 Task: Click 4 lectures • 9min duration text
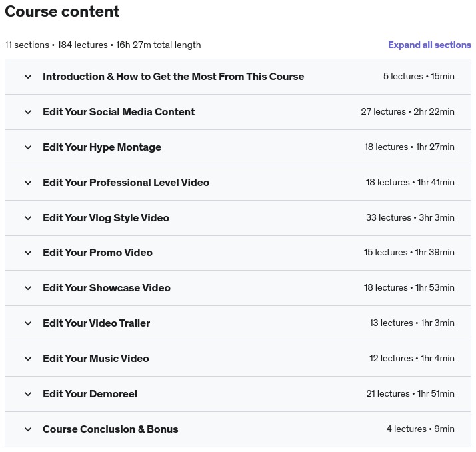point(420,429)
